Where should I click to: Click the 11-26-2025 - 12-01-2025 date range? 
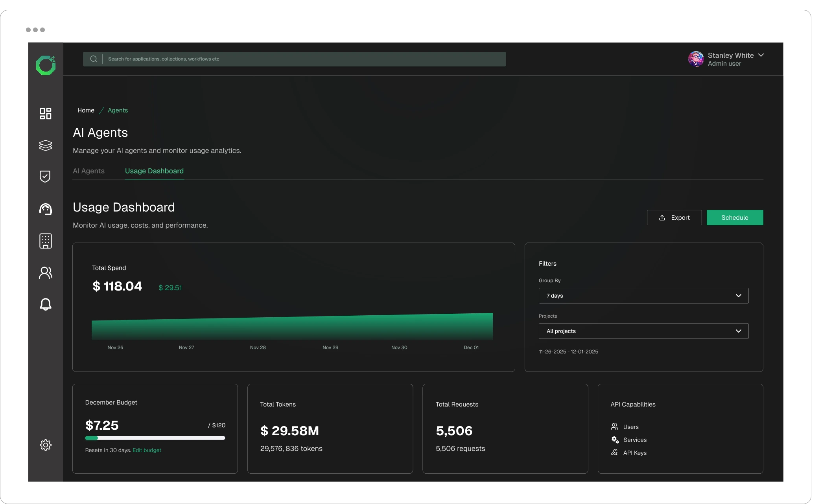tap(568, 352)
